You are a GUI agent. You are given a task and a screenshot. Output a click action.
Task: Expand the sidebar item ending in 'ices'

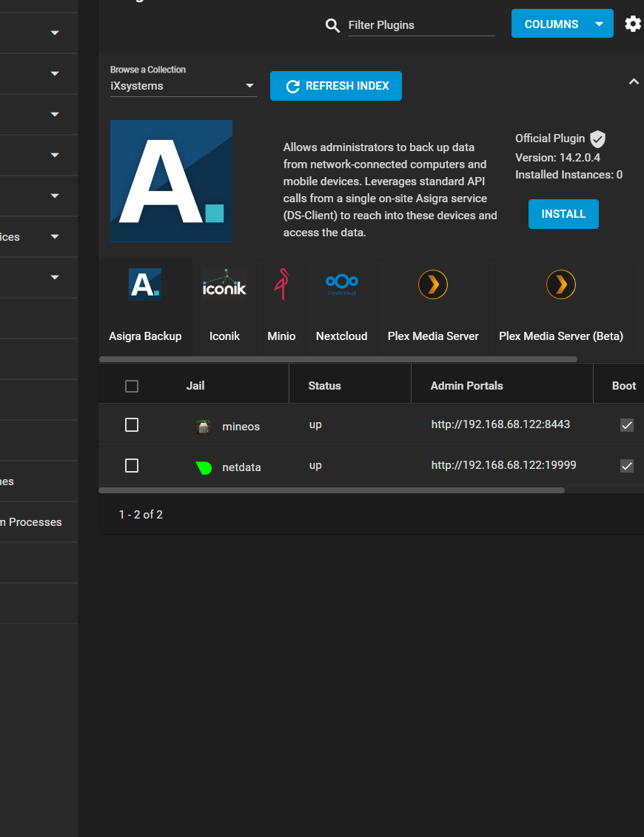click(x=38, y=236)
